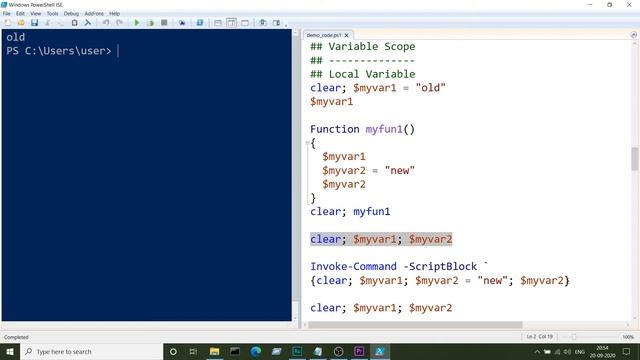Screen dimensions: 640x360
Task: Click the ENG language indicator
Action: tap(580, 352)
